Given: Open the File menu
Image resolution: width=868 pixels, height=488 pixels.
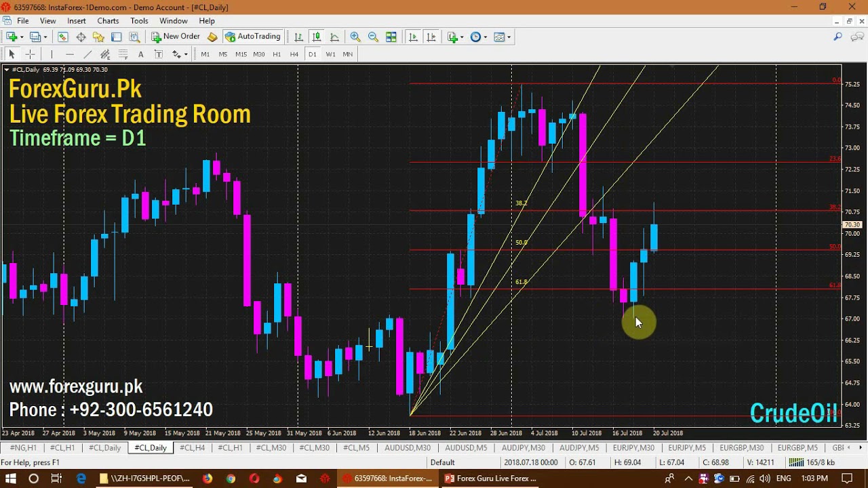Looking at the screenshot, I should tap(22, 21).
